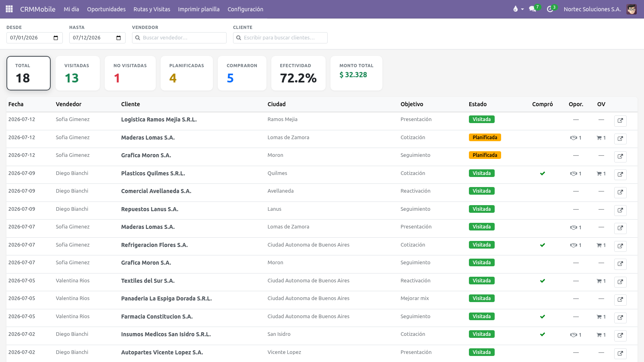Screen dimensions: 644x362
Task: Filter by Visitadas card
Action: click(x=78, y=73)
